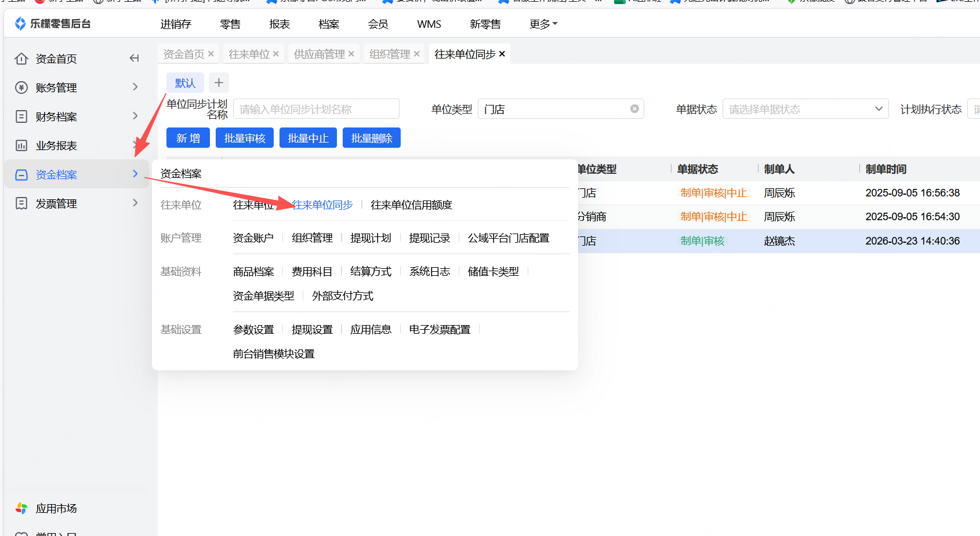The width and height of the screenshot is (980, 536).
Task: Open the 更多 top menu dropdown
Action: [543, 24]
